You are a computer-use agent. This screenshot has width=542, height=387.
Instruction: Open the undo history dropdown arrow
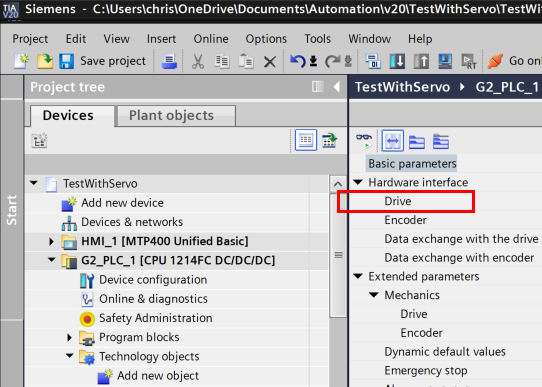(x=313, y=61)
